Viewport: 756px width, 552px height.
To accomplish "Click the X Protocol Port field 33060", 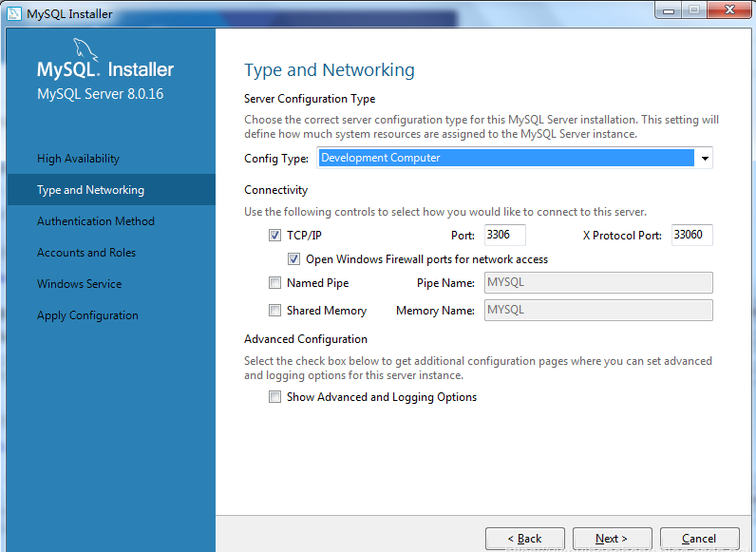I will [691, 235].
